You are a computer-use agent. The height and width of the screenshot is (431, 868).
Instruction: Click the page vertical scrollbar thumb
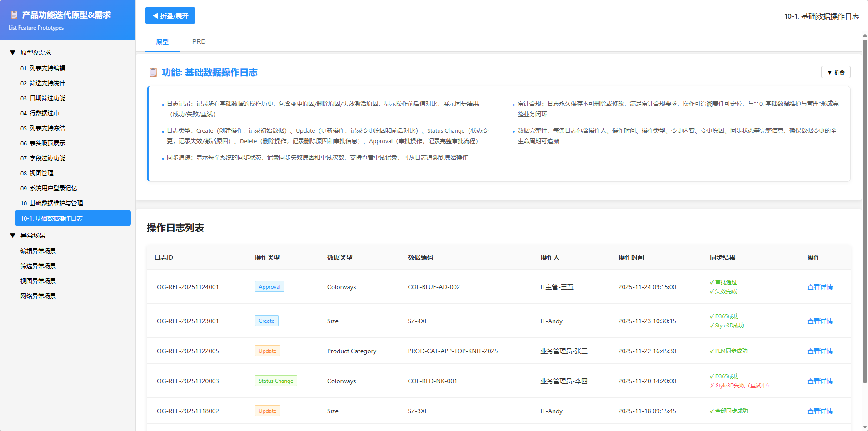(x=865, y=209)
